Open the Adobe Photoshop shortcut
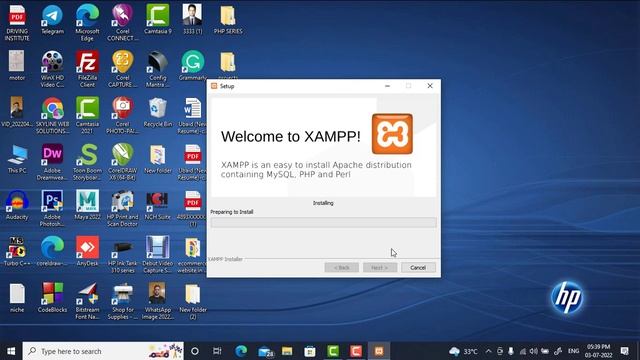This screenshot has width=640, height=360. pyautogui.click(x=52, y=209)
